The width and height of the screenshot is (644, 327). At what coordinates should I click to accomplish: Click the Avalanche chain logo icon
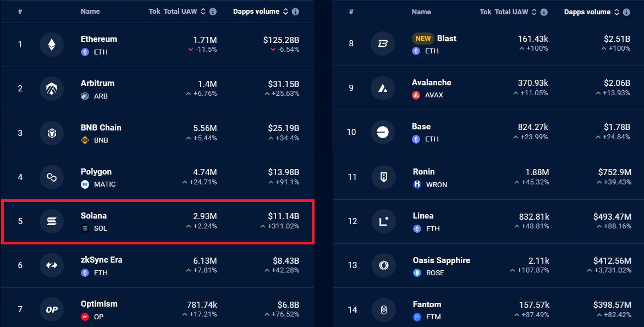point(383,88)
